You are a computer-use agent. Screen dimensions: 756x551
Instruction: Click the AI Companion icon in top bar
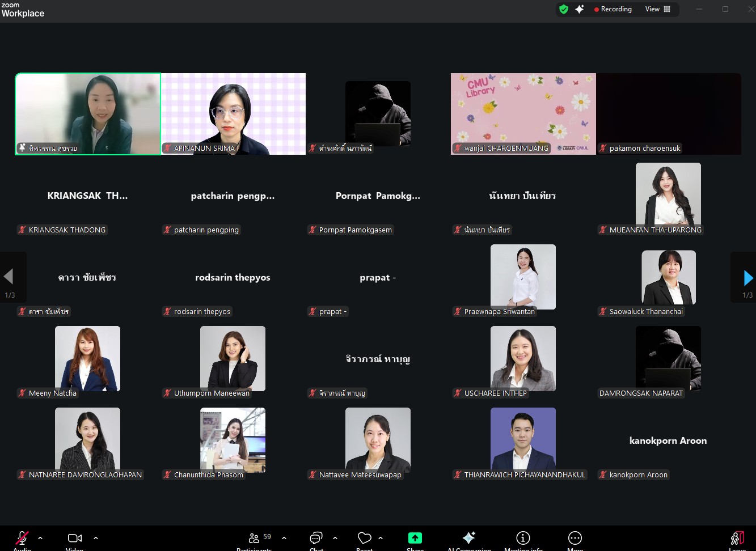[580, 9]
